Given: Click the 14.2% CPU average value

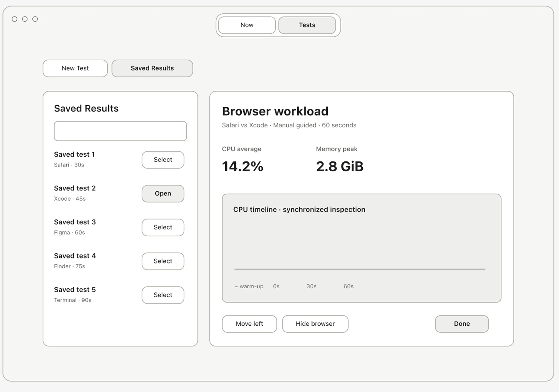Looking at the screenshot, I should [x=242, y=167].
